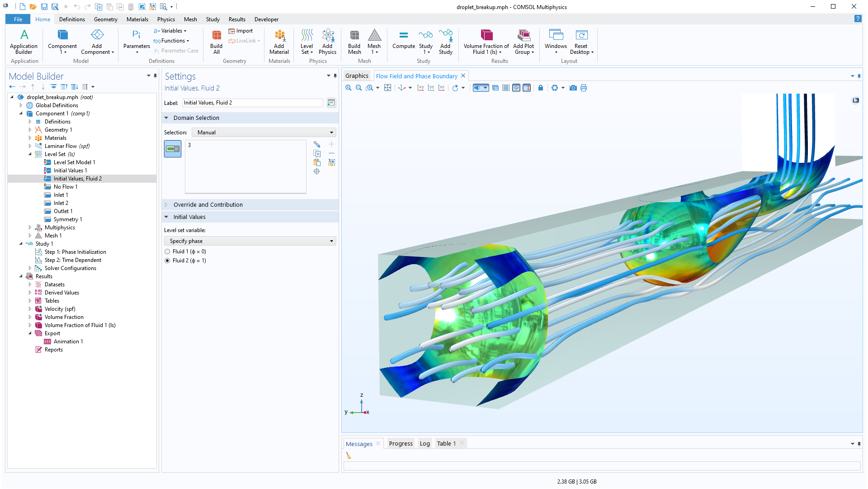
Task: Click the Zoom In graphics icon
Action: tap(348, 88)
